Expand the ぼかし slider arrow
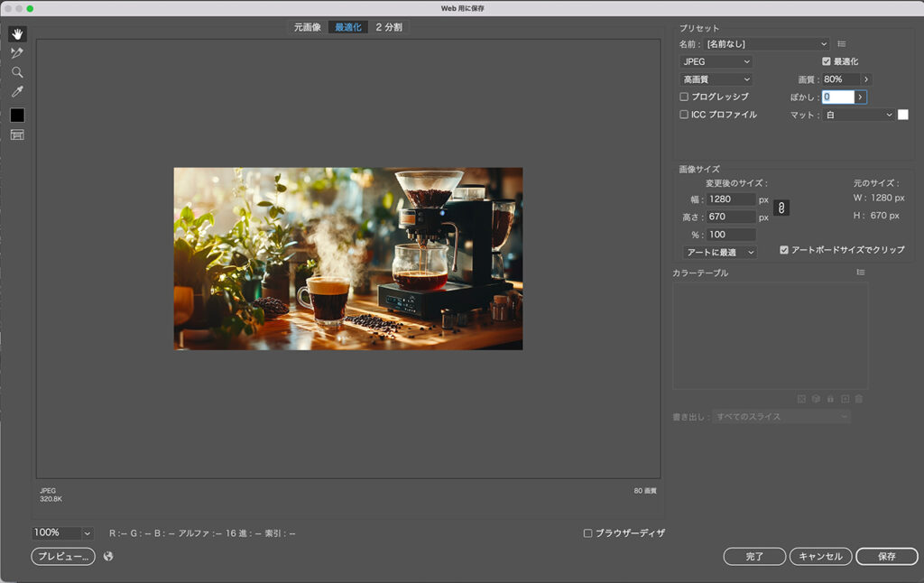The width and height of the screenshot is (924, 583). (860, 97)
